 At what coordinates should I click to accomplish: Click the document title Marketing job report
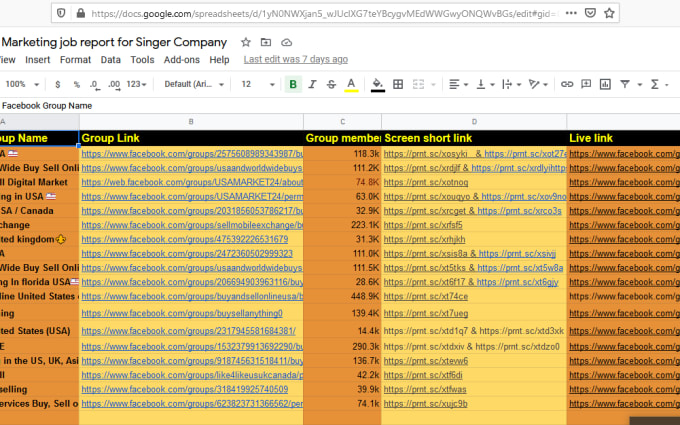pyautogui.click(x=114, y=42)
